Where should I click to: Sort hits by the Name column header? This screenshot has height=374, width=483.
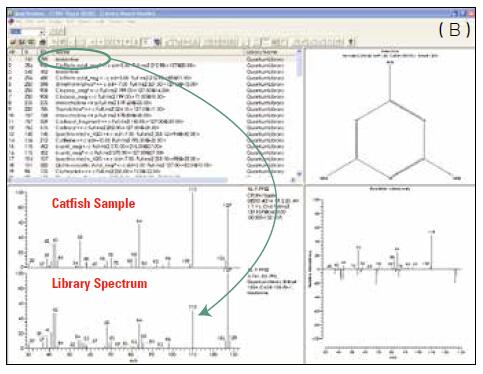click(62, 52)
